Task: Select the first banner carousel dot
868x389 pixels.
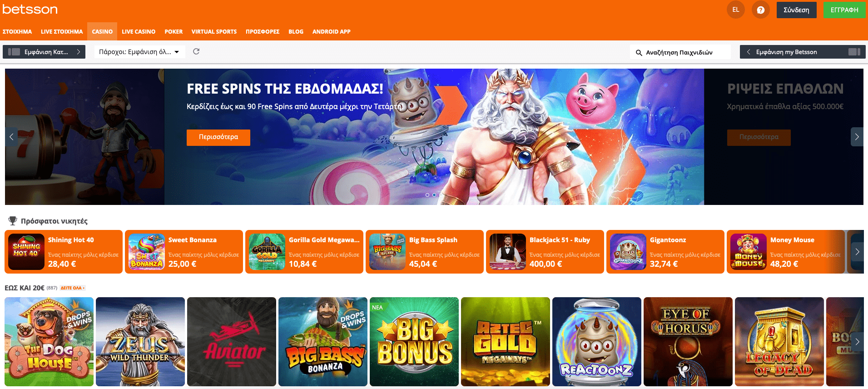Action: (427, 195)
